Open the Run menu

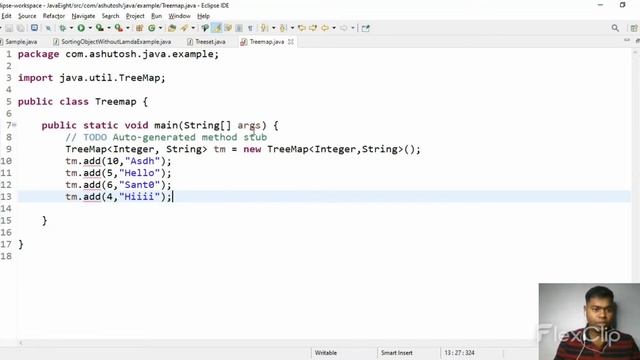pos(156,16)
